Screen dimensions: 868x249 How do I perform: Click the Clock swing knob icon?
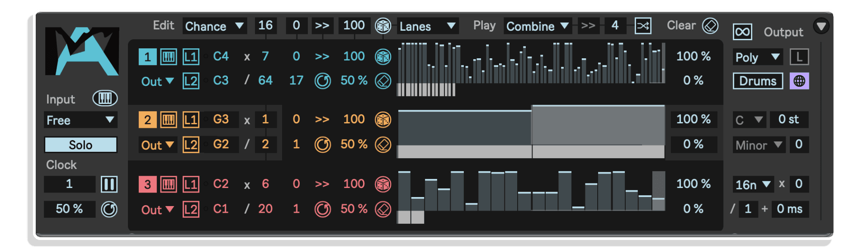(109, 209)
